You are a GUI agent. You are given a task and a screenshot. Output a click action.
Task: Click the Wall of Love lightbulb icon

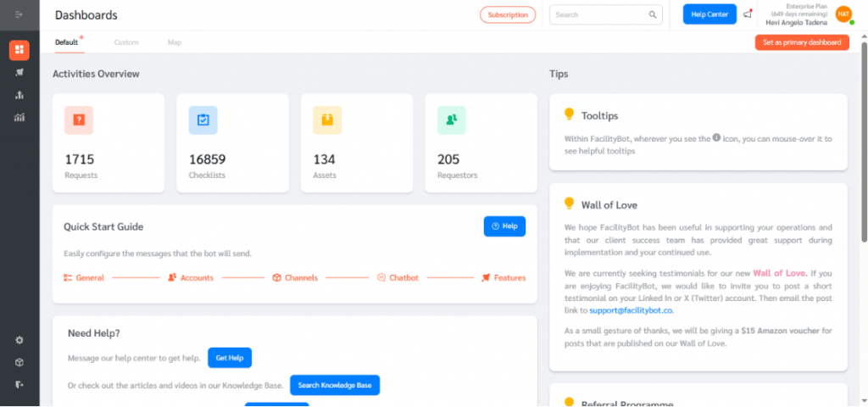click(x=569, y=203)
